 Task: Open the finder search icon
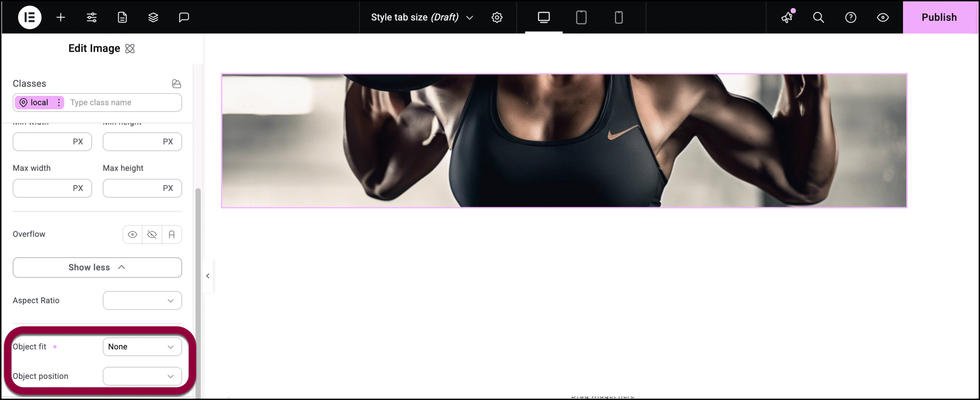tap(818, 17)
